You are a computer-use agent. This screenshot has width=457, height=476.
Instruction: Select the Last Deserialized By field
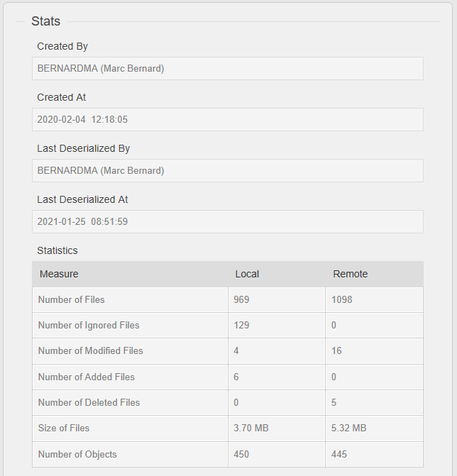pyautogui.click(x=228, y=170)
